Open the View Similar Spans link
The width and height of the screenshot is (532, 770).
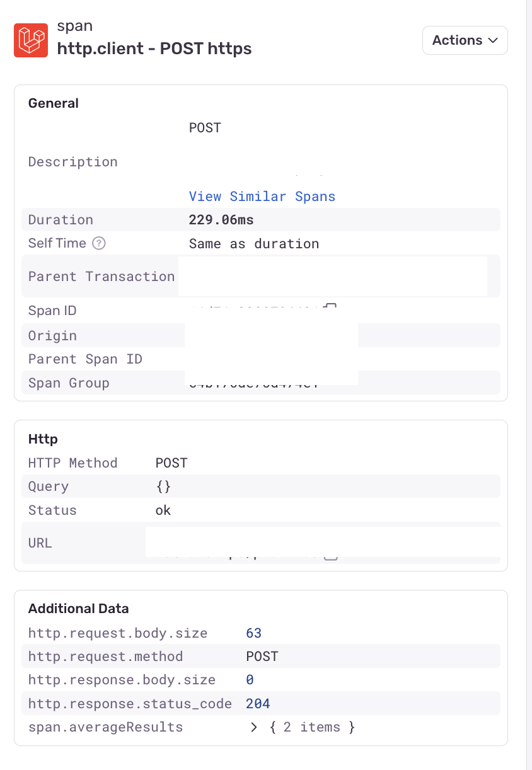click(262, 196)
